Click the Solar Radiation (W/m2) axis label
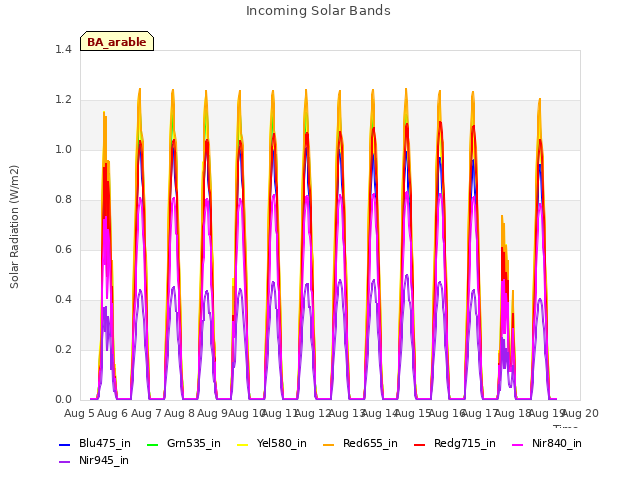 coord(14,227)
